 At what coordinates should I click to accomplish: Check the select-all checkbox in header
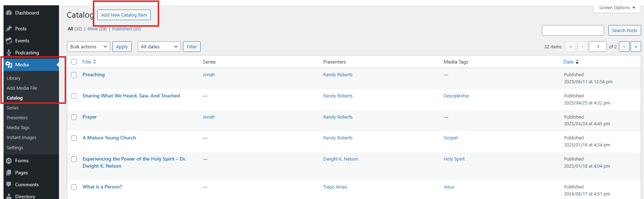click(x=74, y=62)
